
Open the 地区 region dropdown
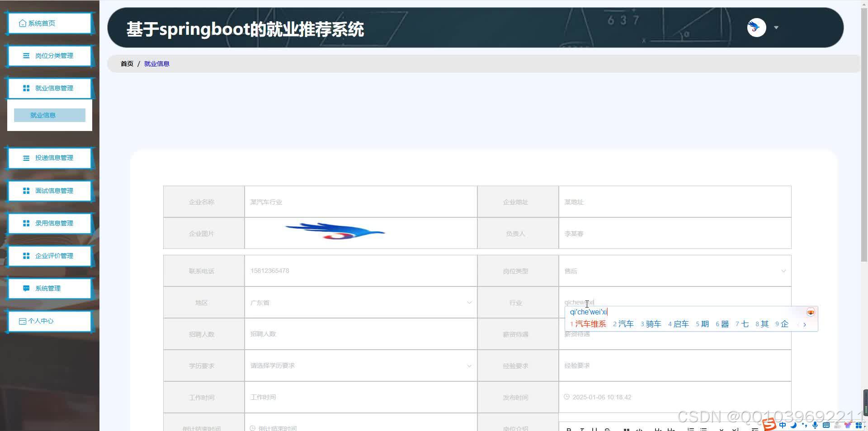tap(469, 302)
